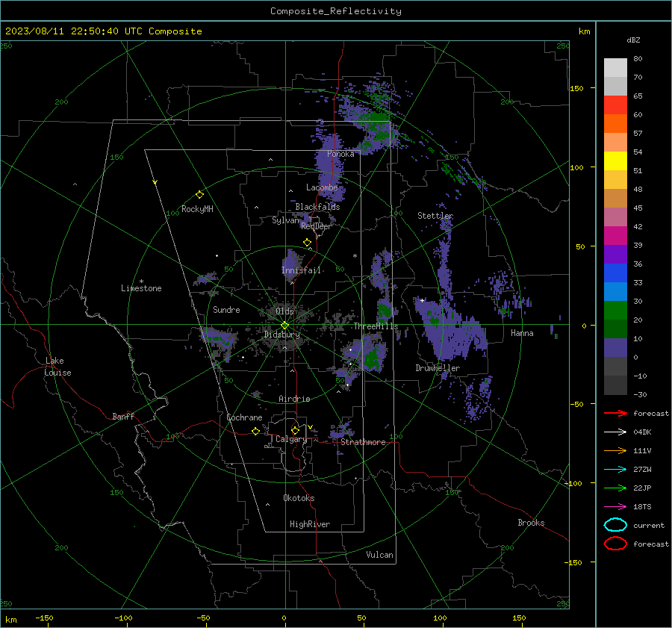Click the cyan 27ZW arrow icon
The width and height of the screenshot is (672, 628).
pos(615,470)
